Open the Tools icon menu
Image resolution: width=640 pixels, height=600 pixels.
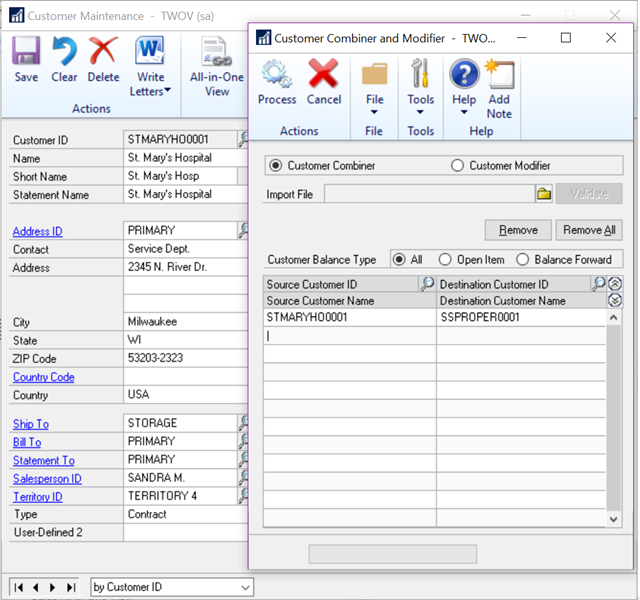420,74
